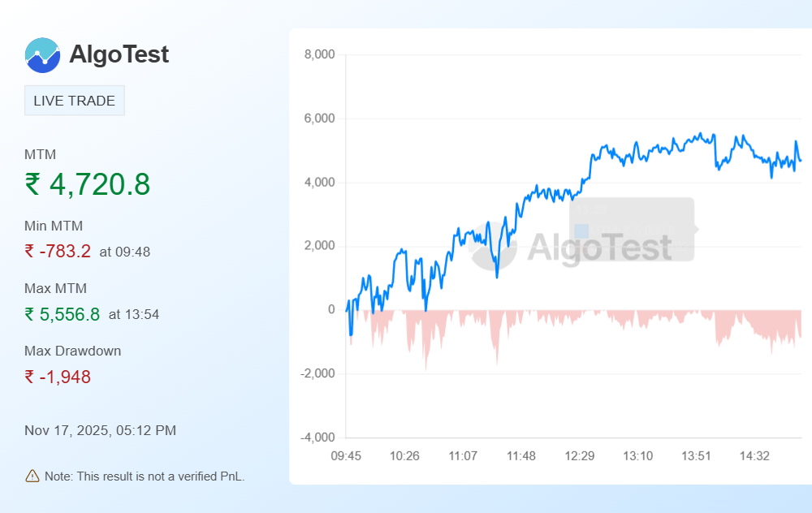The height and width of the screenshot is (513, 812).
Task: Click the 'at 09:48' Min MTM timestamp
Action: click(124, 252)
